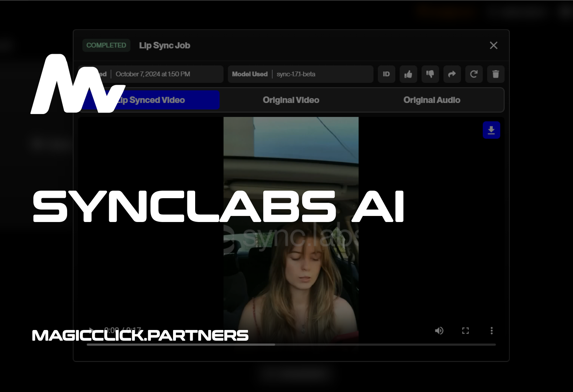Image resolution: width=573 pixels, height=392 pixels.
Task: Close the Lip Sync Job dialog
Action: pos(493,45)
